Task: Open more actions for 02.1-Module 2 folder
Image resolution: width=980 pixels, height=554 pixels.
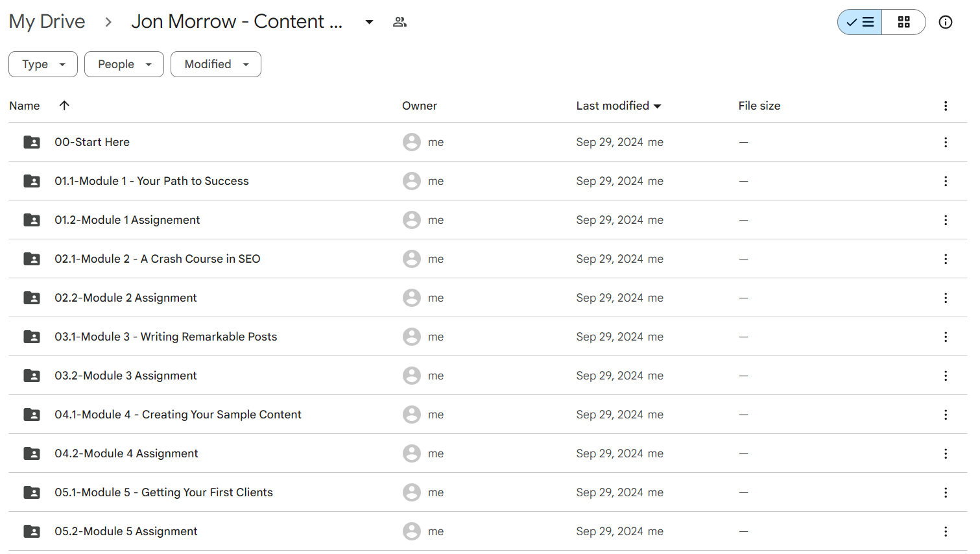Action: tap(946, 259)
